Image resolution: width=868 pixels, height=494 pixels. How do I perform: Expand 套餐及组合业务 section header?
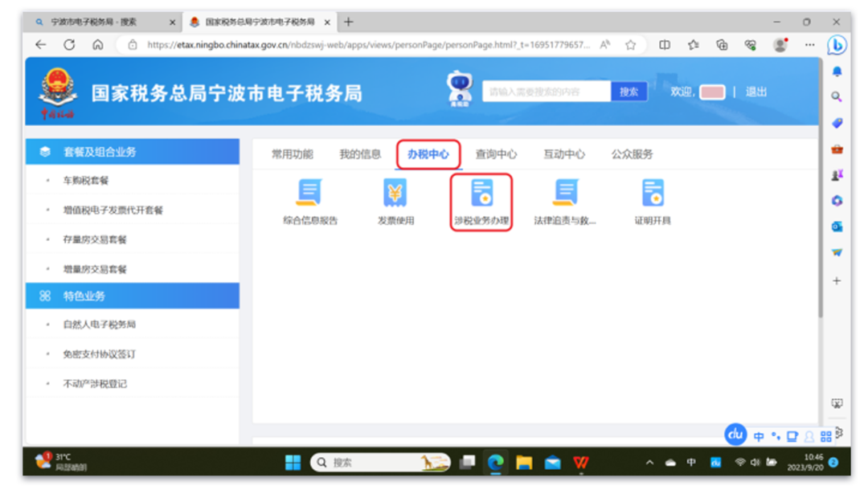(x=133, y=151)
